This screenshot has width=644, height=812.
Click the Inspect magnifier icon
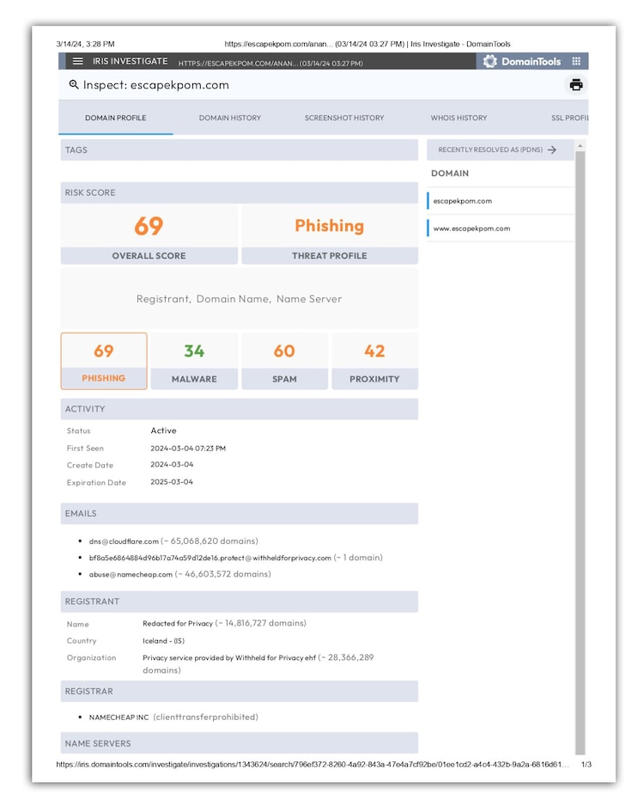[74, 85]
